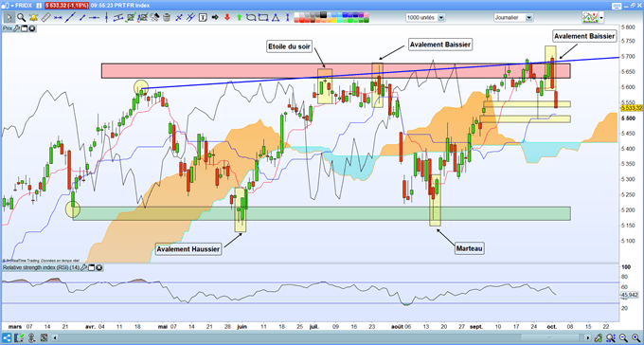Activate the magnifier zoom tool

tap(21, 18)
